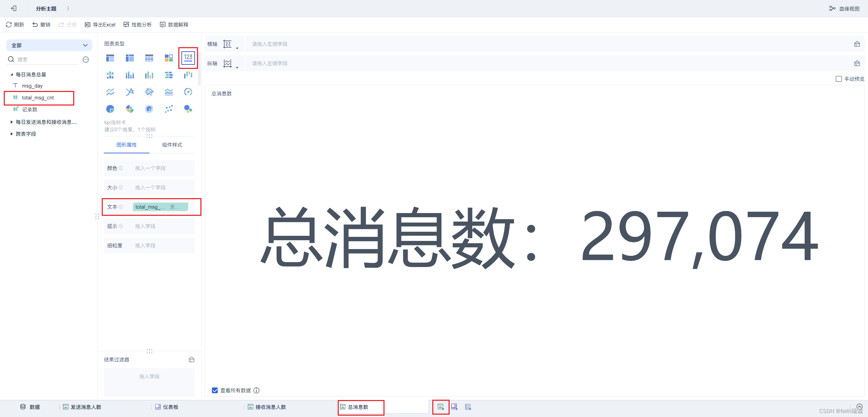The width and height of the screenshot is (868, 417).
Task: Click the back exit icon at top left
Action: coord(14,8)
